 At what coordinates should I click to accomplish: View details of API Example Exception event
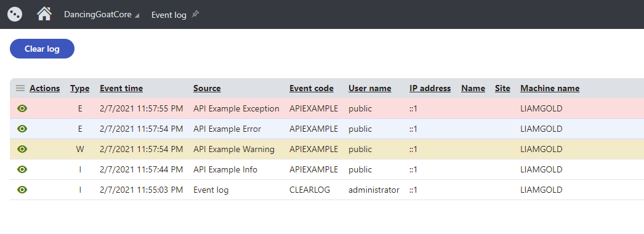click(22, 108)
